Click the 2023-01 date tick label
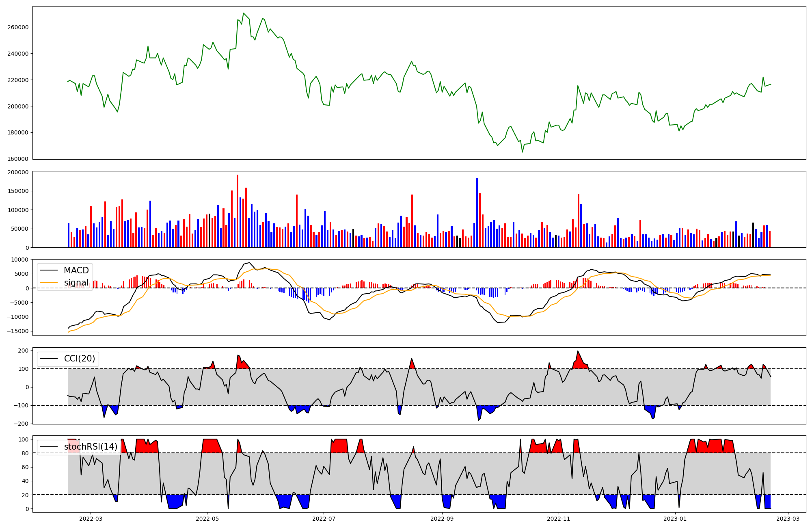This screenshot has height=528, width=812. 675,519
